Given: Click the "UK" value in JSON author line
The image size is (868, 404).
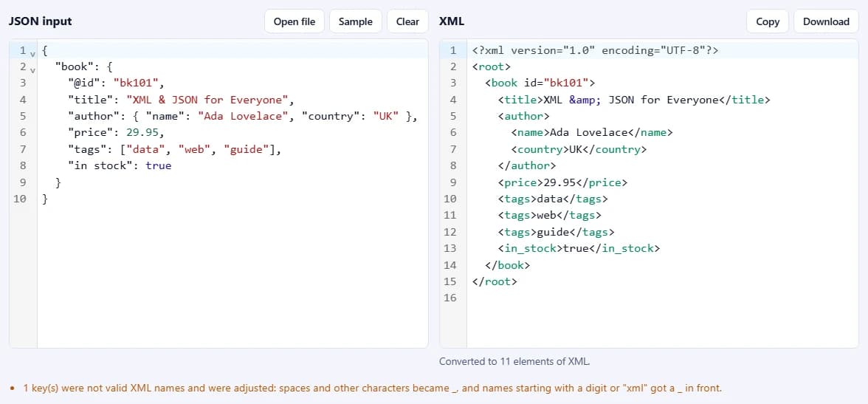Looking at the screenshot, I should 386,117.
